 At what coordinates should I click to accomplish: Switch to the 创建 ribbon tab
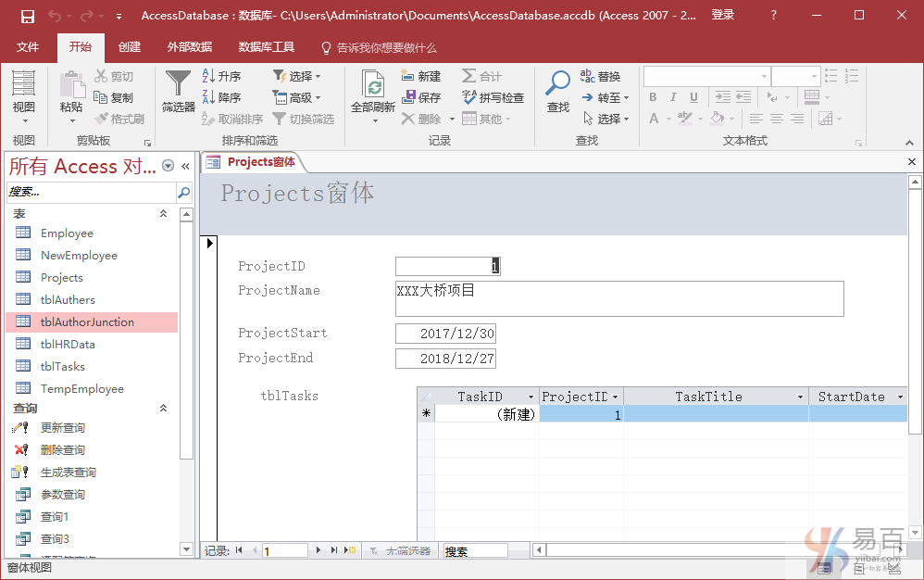click(x=130, y=47)
